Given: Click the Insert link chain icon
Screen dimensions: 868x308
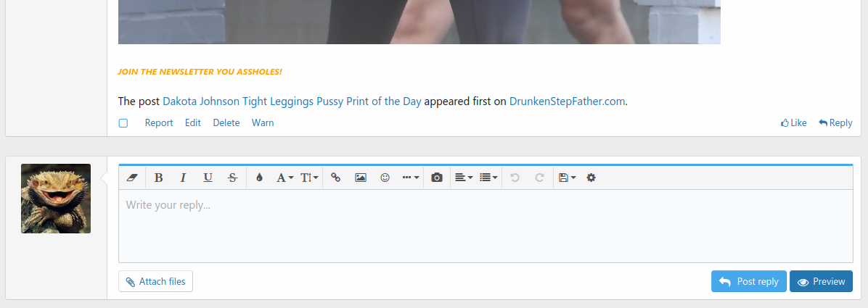Looking at the screenshot, I should [x=335, y=178].
